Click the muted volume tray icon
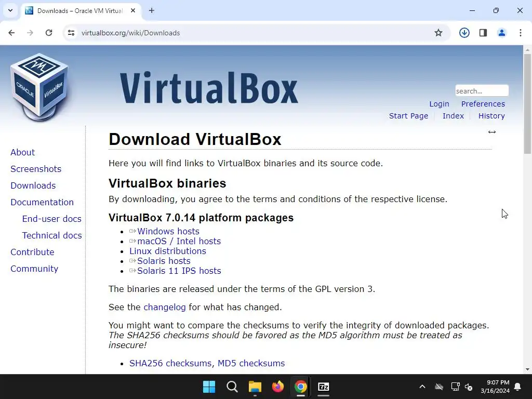Screen dimensions: 532x399 pyautogui.click(x=469, y=387)
